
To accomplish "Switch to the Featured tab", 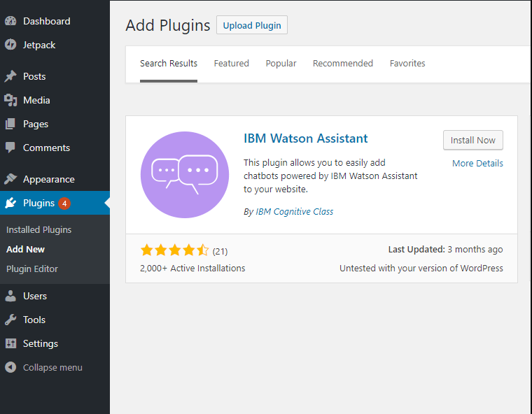I will [x=232, y=64].
